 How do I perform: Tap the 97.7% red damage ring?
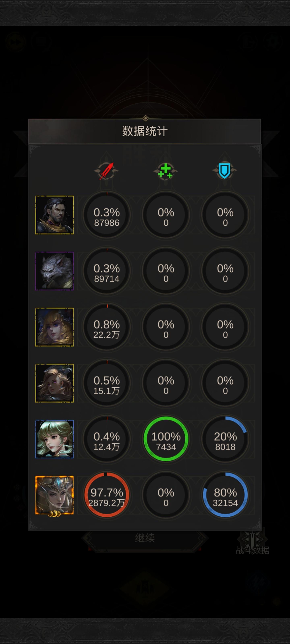[107, 495]
